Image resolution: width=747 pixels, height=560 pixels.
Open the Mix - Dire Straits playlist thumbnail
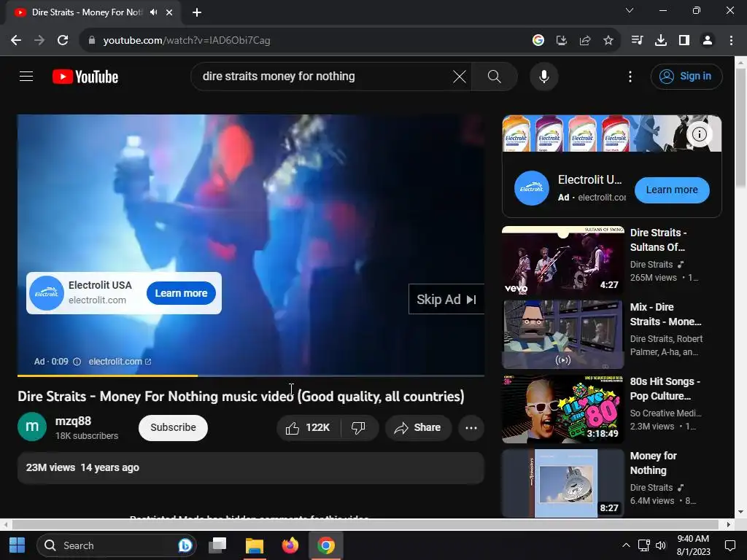tap(562, 335)
